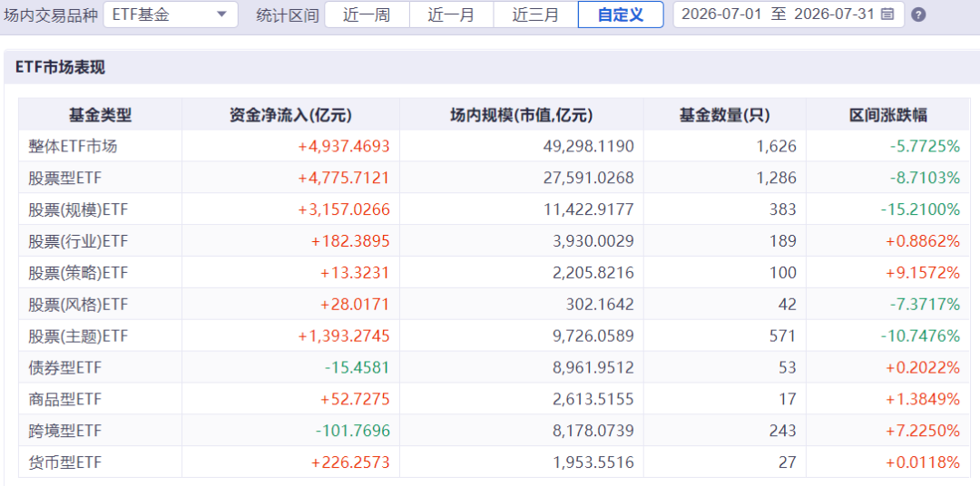
Task: Click the 基金类型 column header
Action: click(x=100, y=115)
